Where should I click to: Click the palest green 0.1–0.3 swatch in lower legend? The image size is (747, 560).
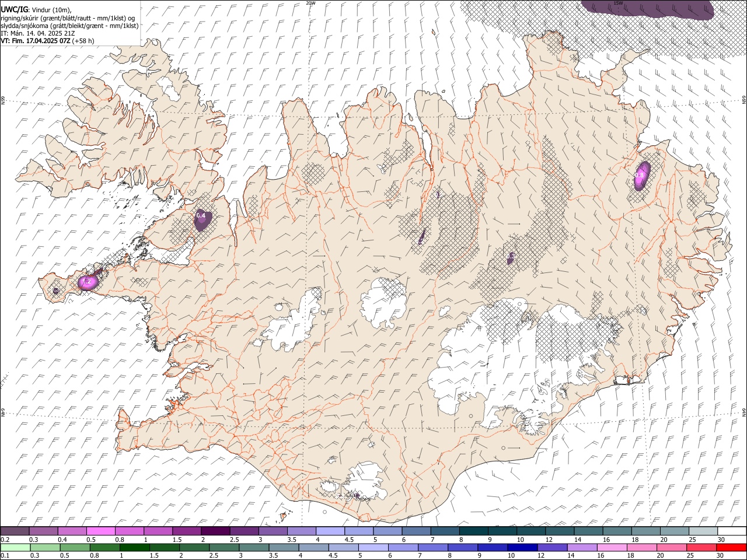click(x=15, y=547)
